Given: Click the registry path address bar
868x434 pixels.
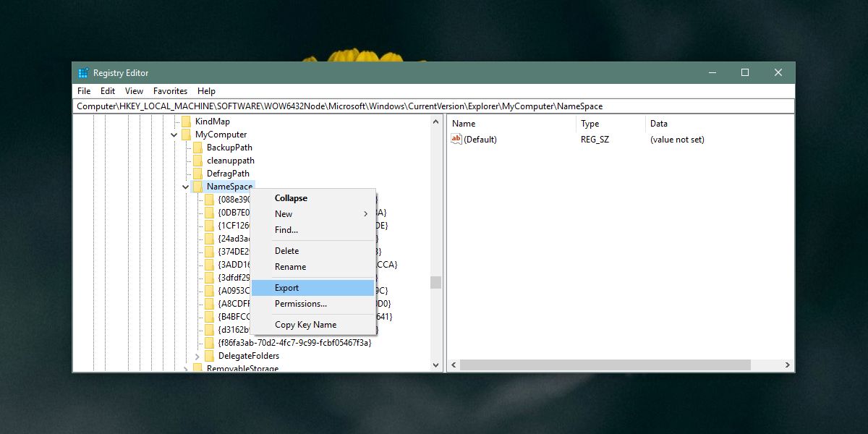Looking at the screenshot, I should 434,106.
